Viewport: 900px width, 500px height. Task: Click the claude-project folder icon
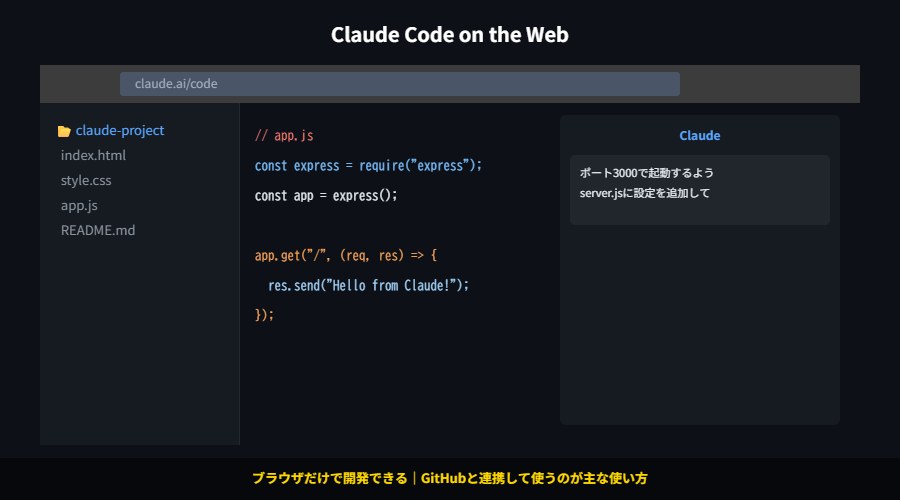(64, 131)
